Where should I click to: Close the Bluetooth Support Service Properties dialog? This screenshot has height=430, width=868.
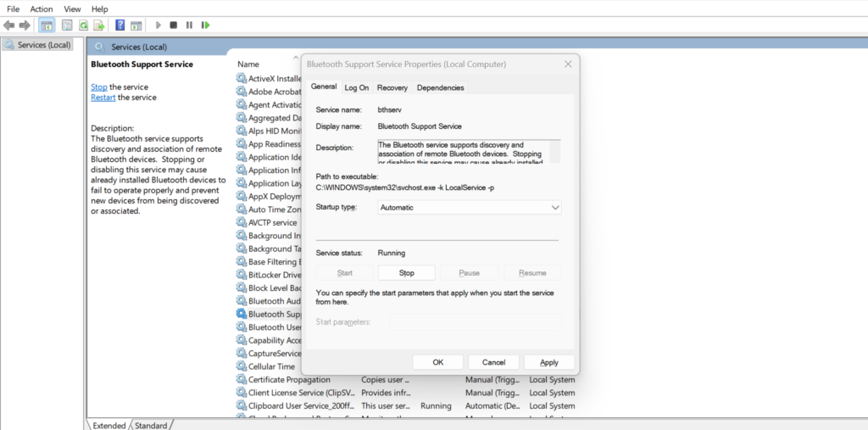pyautogui.click(x=567, y=64)
